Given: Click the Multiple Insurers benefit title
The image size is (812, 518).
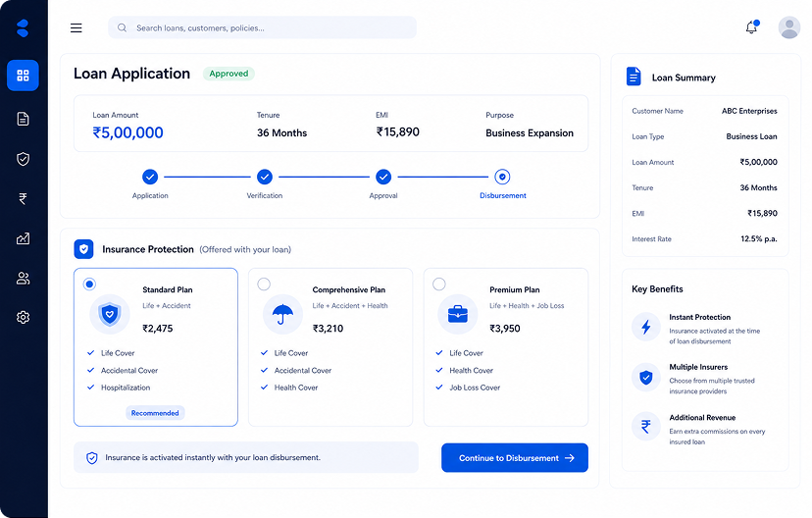Looking at the screenshot, I should point(698,367).
